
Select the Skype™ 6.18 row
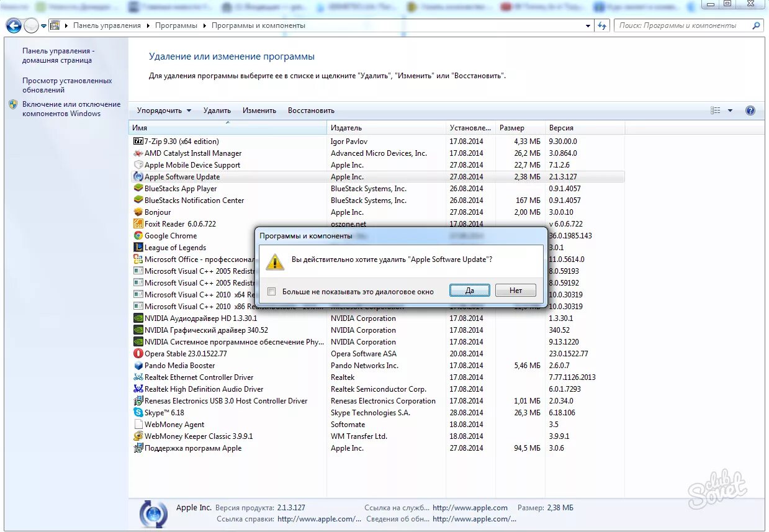(x=377, y=413)
